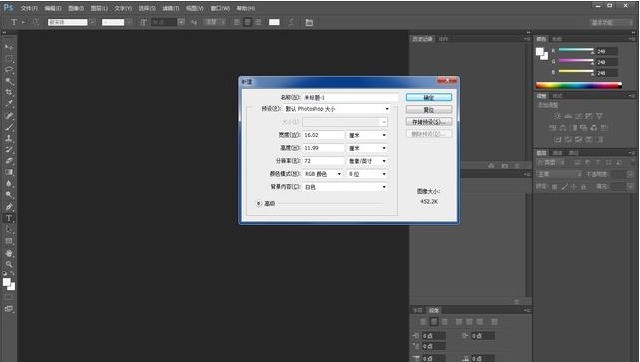Click the document Name input field

pos(351,98)
